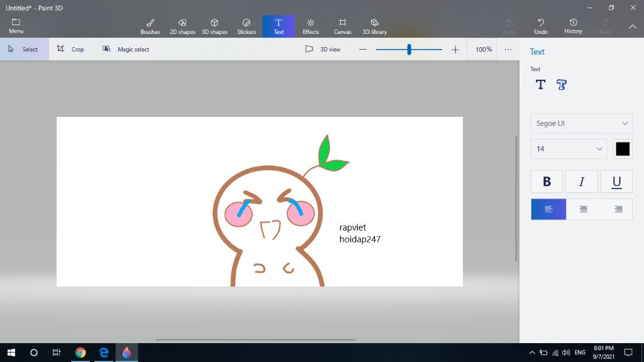This screenshot has height=362, width=644.
Task: Zoom out with the minus icon
Action: coord(362,49)
